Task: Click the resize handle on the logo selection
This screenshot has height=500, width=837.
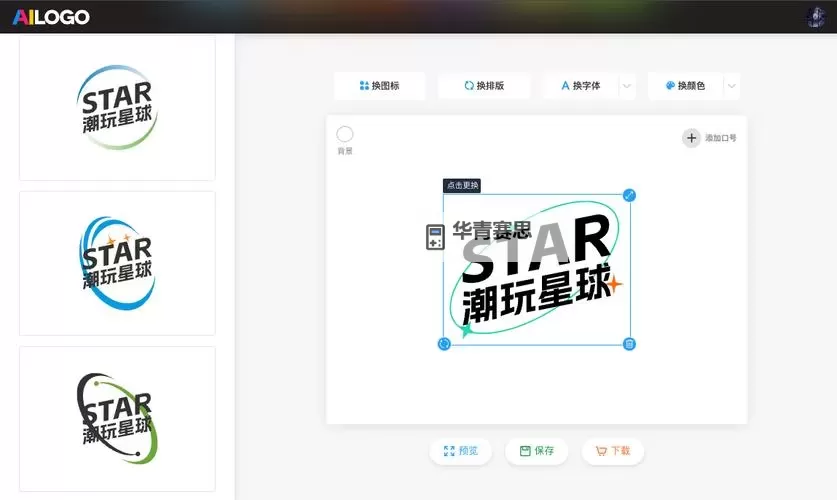Action: 629,195
